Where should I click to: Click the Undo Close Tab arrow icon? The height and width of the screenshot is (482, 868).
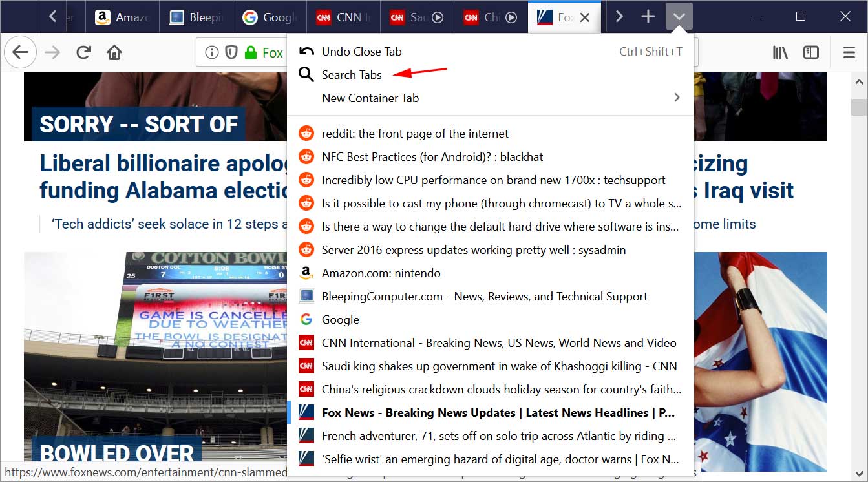[x=306, y=52]
